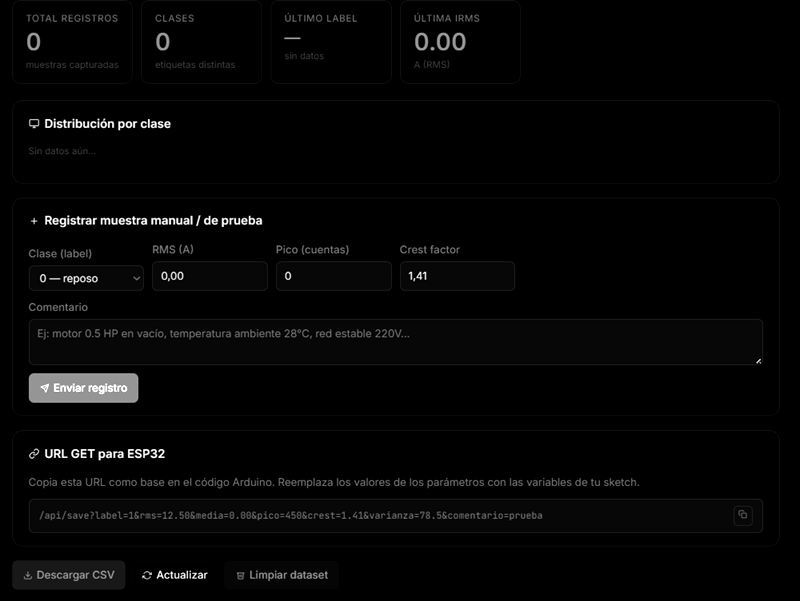800x601 pixels.
Task: Click the Pico (cuentas) input field
Action: (x=334, y=276)
